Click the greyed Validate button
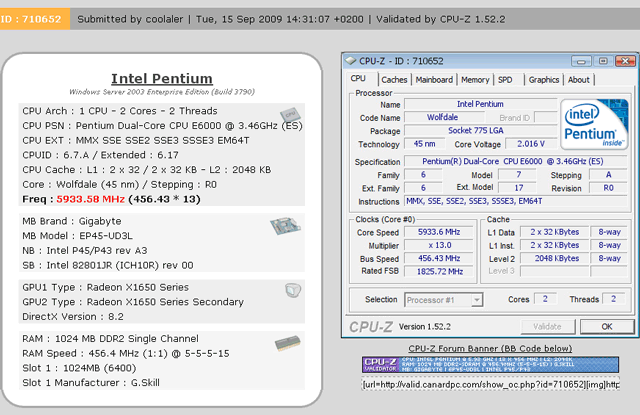Image resolution: width=640 pixels, height=415 pixels. coord(547,326)
